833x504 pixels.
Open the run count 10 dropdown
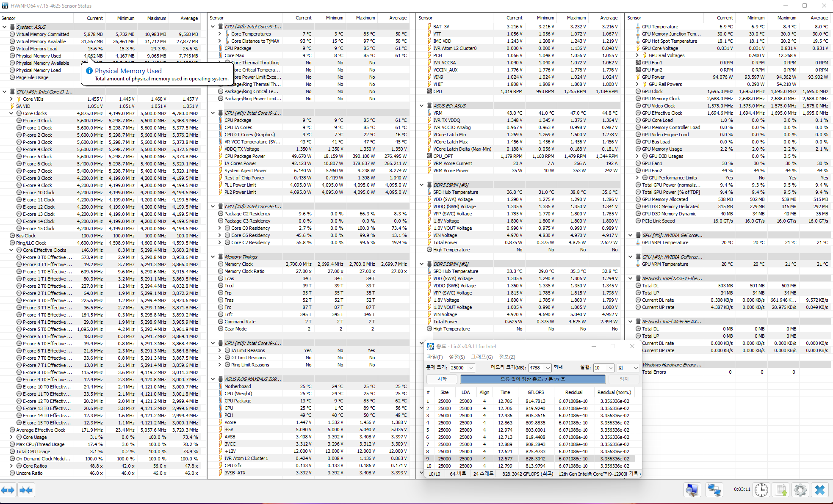click(x=610, y=368)
